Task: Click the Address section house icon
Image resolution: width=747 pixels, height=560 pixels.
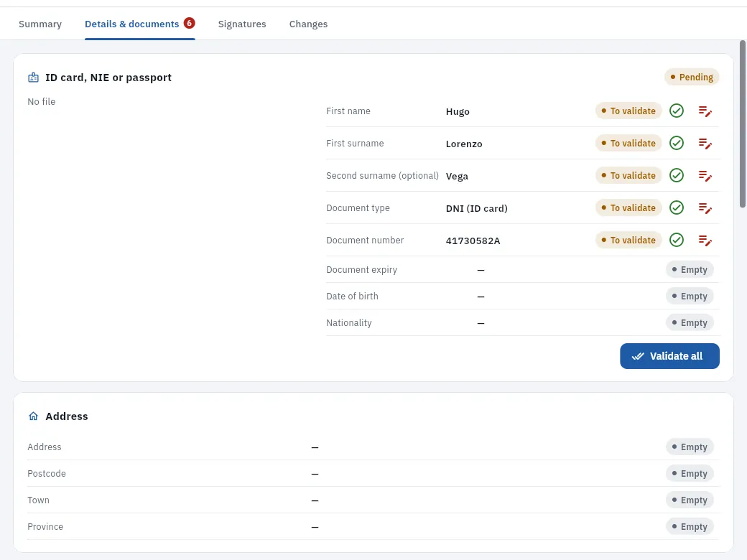Action: coord(33,416)
